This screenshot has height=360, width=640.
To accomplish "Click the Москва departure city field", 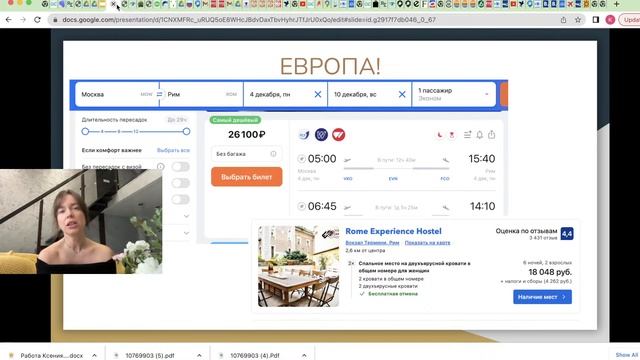I will coord(117,94).
